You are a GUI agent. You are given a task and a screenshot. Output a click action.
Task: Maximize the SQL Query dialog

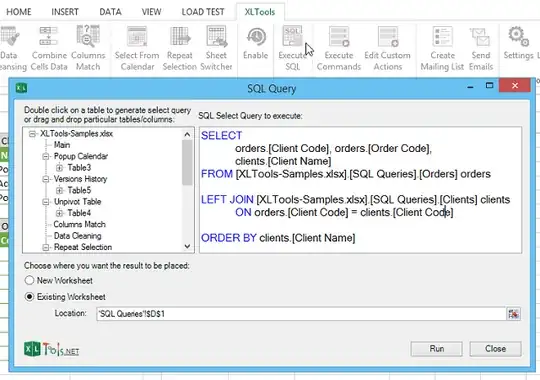pyautogui.click(x=489, y=85)
